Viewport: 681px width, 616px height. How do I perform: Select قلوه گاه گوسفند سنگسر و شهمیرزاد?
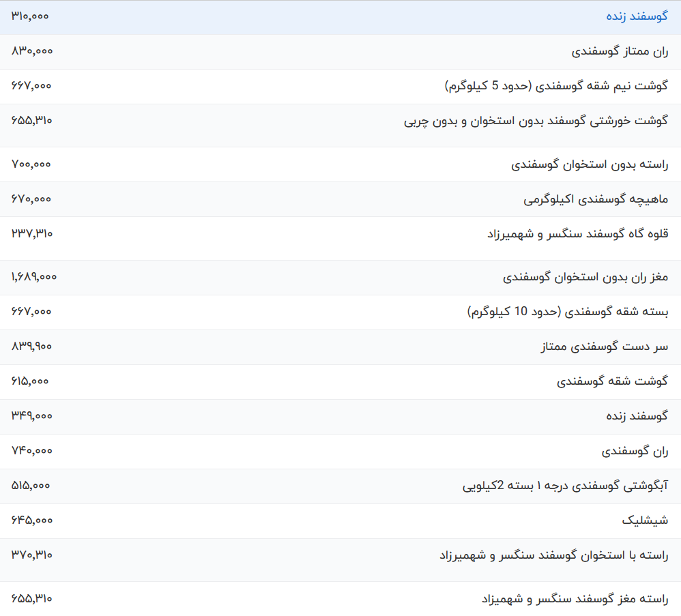point(577,234)
